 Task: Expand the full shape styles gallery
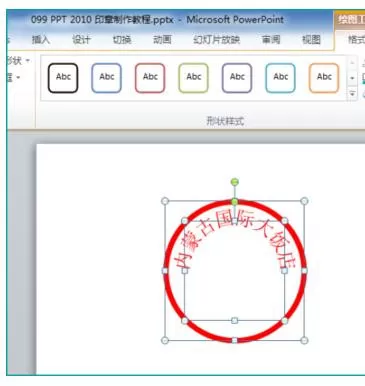352,94
